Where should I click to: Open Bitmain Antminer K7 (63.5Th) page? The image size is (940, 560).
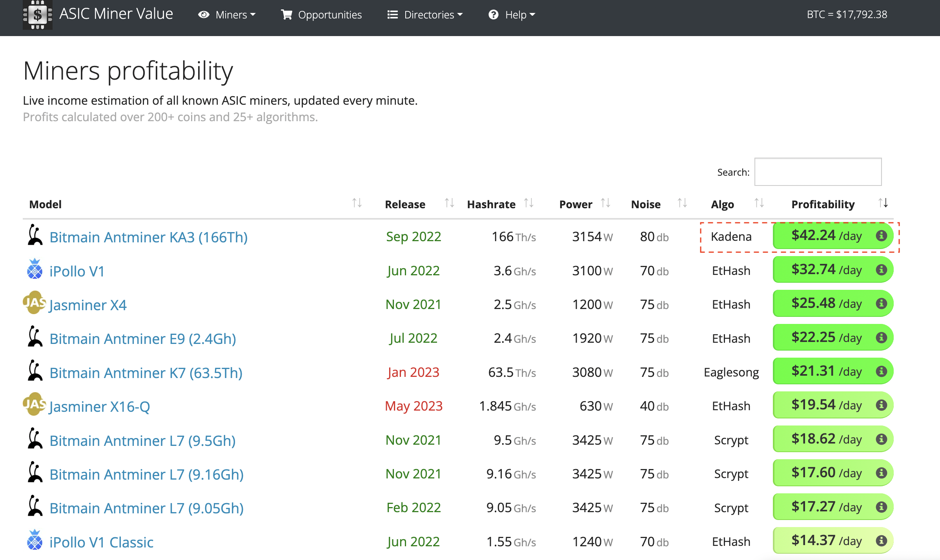click(x=146, y=373)
